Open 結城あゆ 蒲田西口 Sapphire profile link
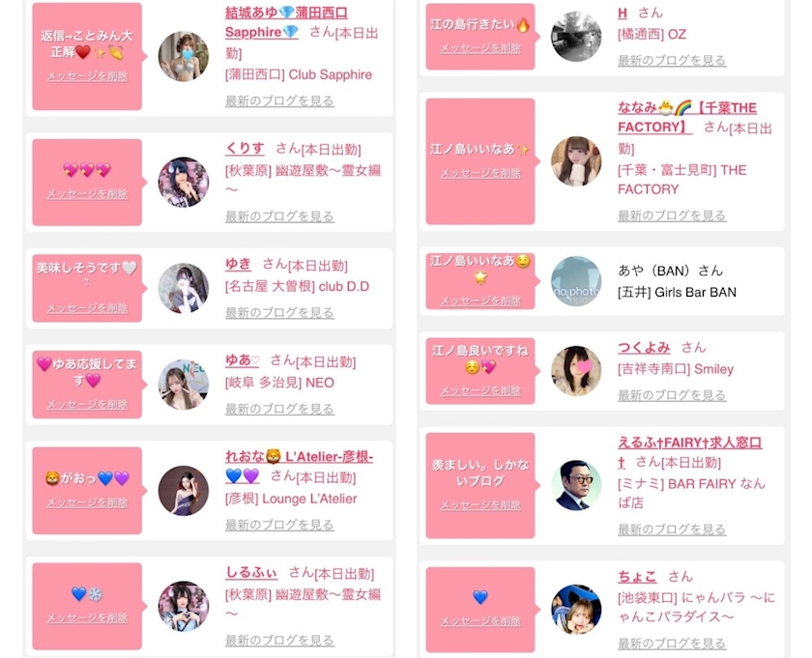 click(286, 22)
